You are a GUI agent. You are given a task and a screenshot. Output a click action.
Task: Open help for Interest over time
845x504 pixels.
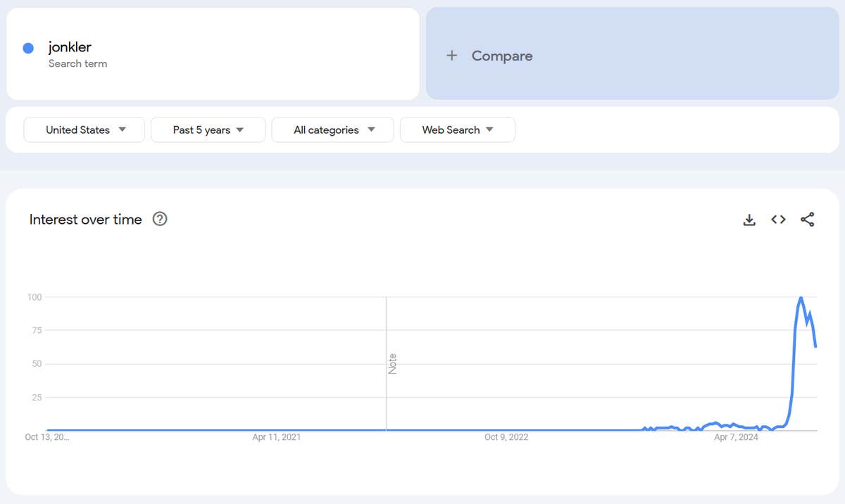coord(160,220)
